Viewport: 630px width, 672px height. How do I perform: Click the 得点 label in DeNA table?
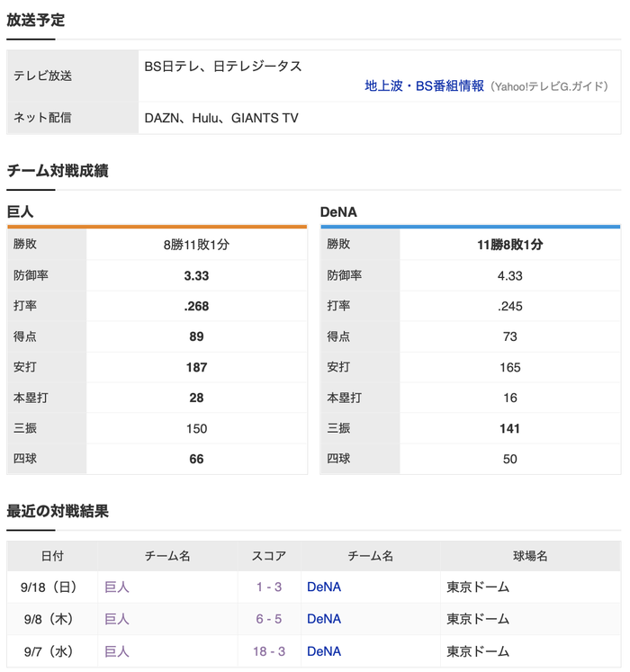point(338,336)
